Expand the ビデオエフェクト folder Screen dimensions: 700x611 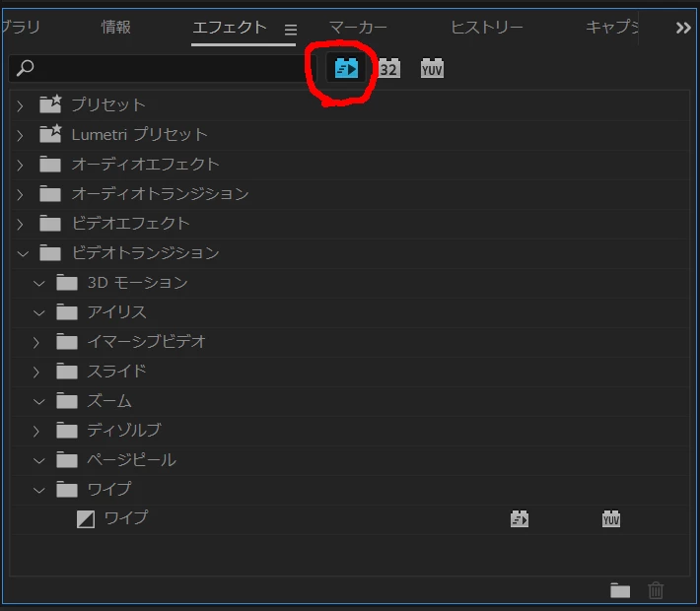pyautogui.click(x=20, y=224)
